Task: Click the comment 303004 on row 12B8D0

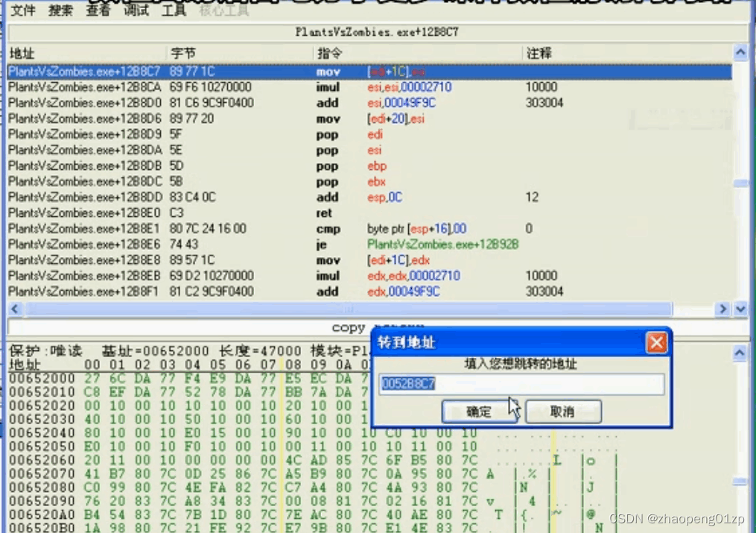Action: [x=544, y=103]
